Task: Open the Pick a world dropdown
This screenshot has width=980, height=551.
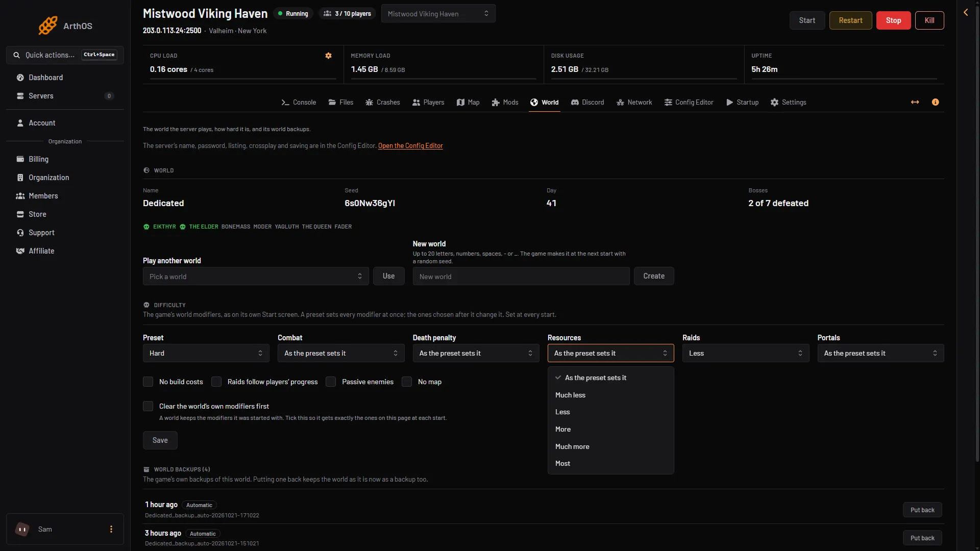Action: (x=256, y=276)
